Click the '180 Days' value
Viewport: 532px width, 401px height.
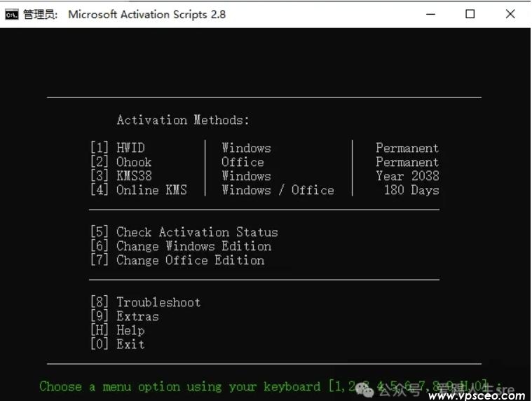411,190
